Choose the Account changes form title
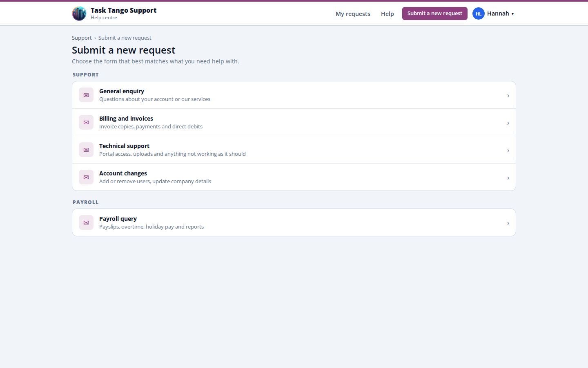The image size is (588, 368). pos(123,173)
